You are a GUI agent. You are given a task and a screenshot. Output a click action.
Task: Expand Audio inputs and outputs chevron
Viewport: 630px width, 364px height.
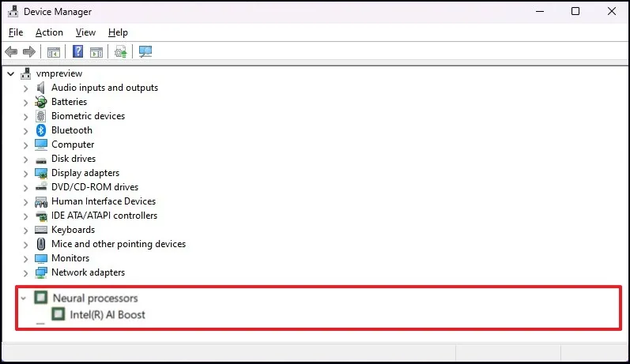click(26, 88)
